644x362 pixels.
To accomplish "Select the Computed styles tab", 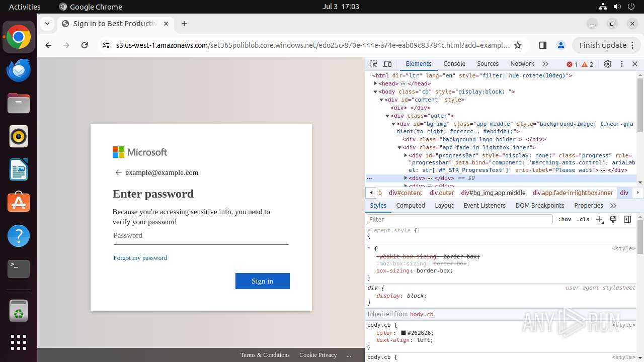I will click(x=411, y=206).
